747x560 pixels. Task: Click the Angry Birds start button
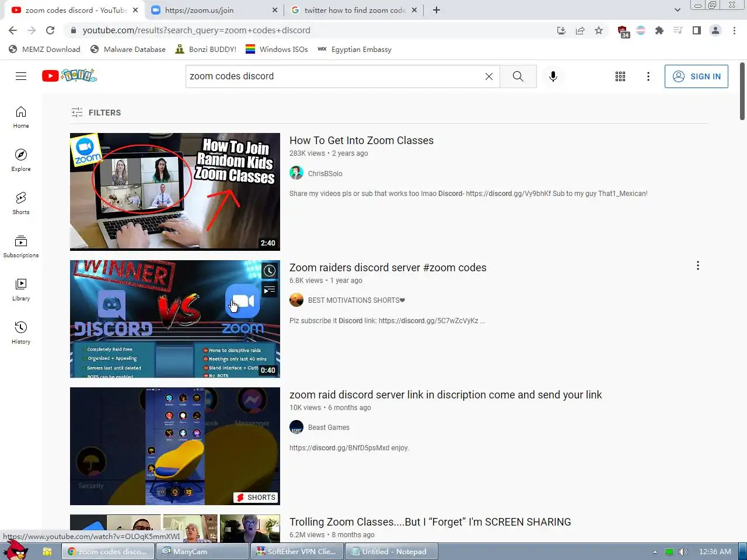pyautogui.click(x=15, y=549)
